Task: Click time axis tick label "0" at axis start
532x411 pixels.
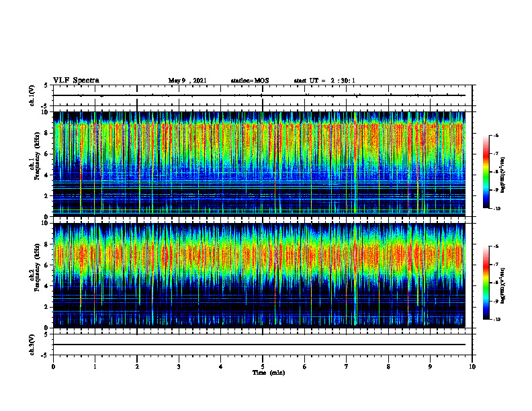Action: 53,367
